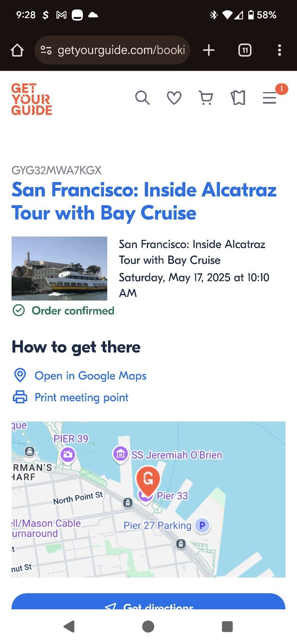Focus the getyourguide.com address bar
The width and height of the screenshot is (297, 644).
(121, 50)
